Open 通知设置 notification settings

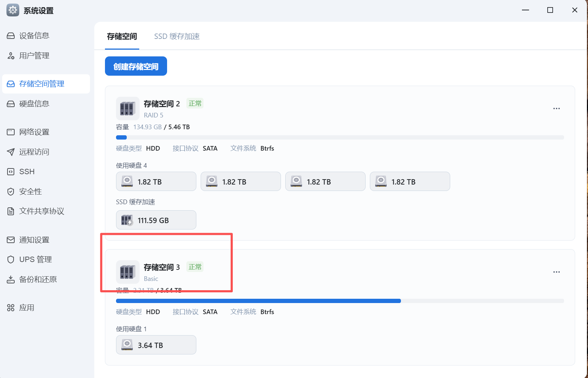tap(34, 240)
